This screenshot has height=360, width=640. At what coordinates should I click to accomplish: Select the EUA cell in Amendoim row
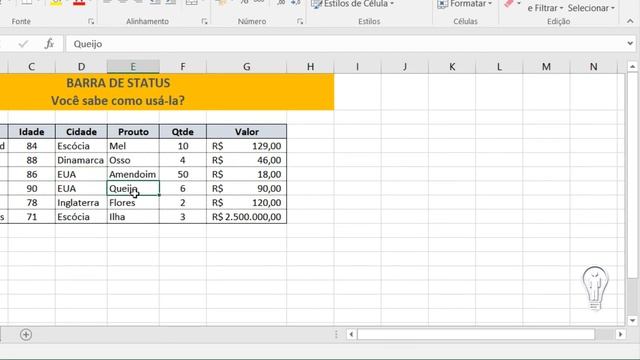[x=81, y=174]
